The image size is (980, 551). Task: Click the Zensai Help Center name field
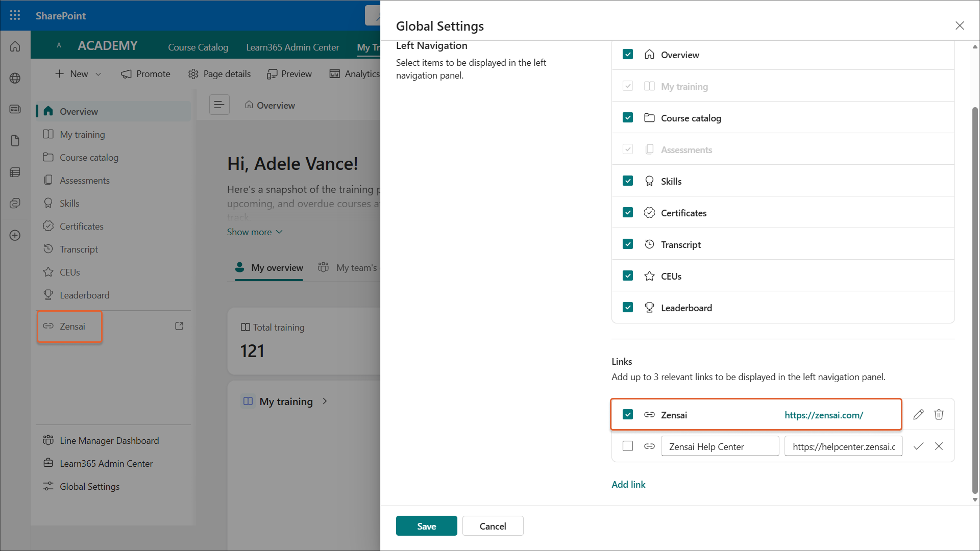click(720, 446)
